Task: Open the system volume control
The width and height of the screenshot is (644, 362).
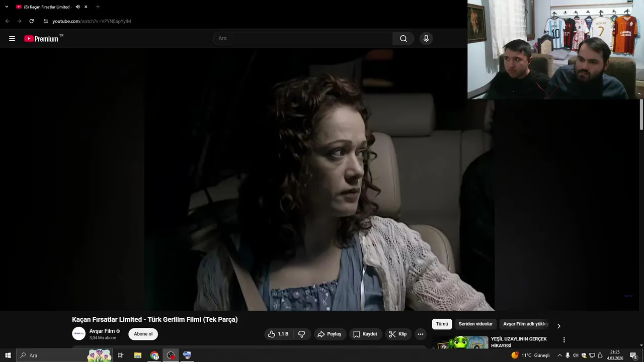Action: (576, 355)
